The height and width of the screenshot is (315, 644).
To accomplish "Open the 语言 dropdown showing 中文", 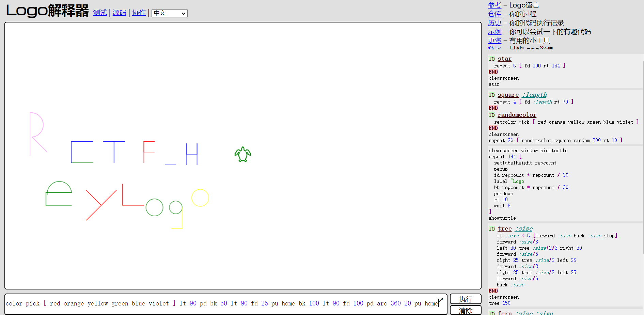I will pos(169,13).
